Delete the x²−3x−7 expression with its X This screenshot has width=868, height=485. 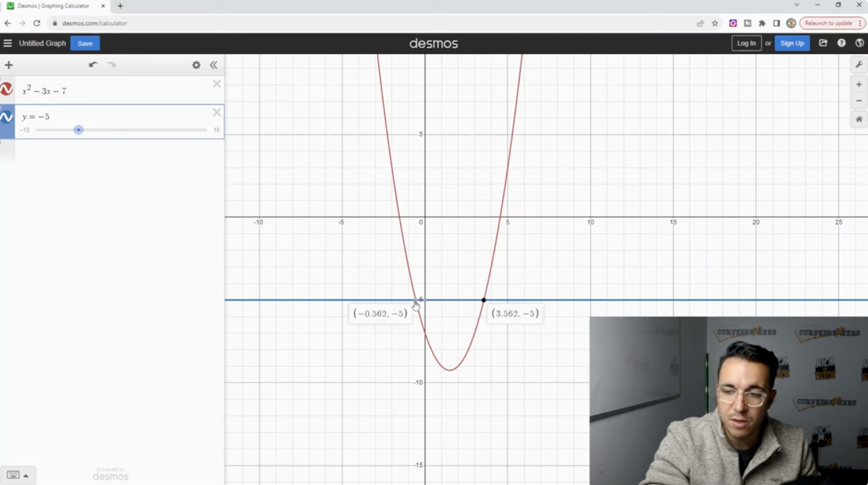pyautogui.click(x=216, y=84)
